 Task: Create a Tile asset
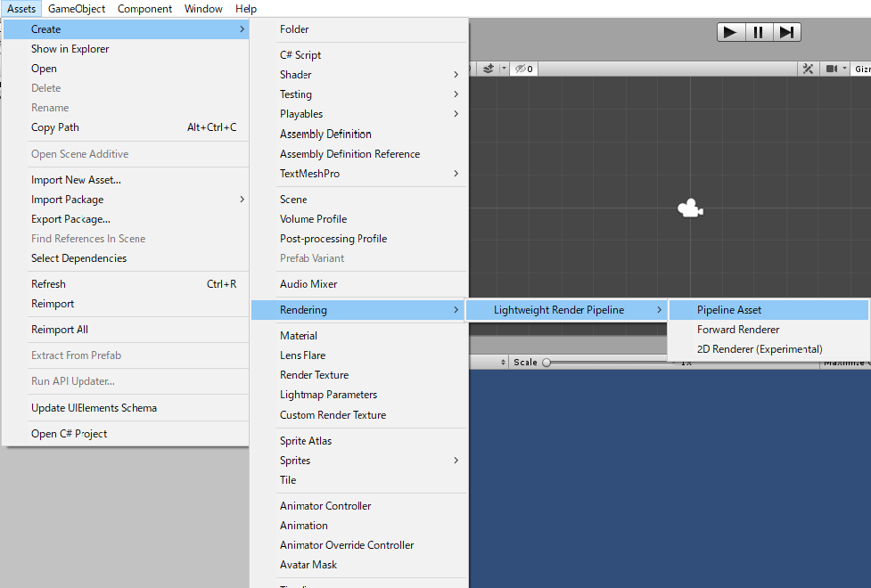pyautogui.click(x=359, y=480)
